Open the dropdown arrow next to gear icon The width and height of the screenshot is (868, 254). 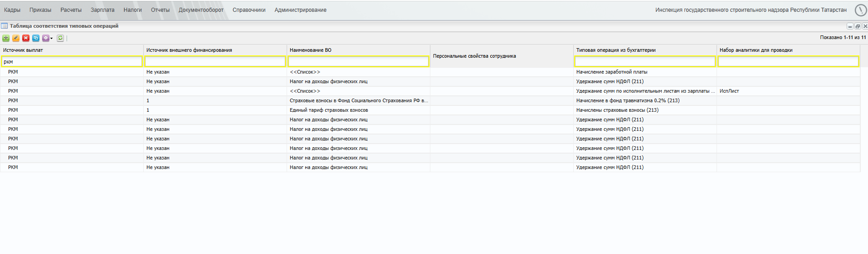52,39
